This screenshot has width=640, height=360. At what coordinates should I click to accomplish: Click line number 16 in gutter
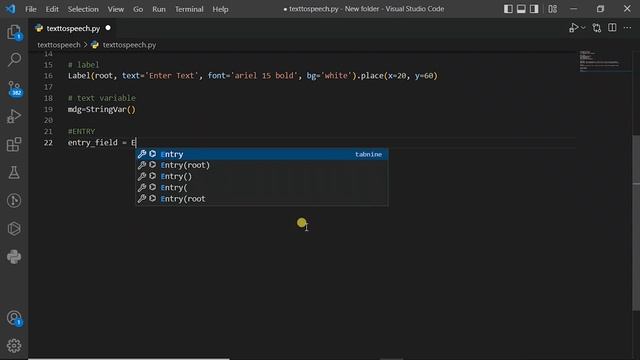48,76
